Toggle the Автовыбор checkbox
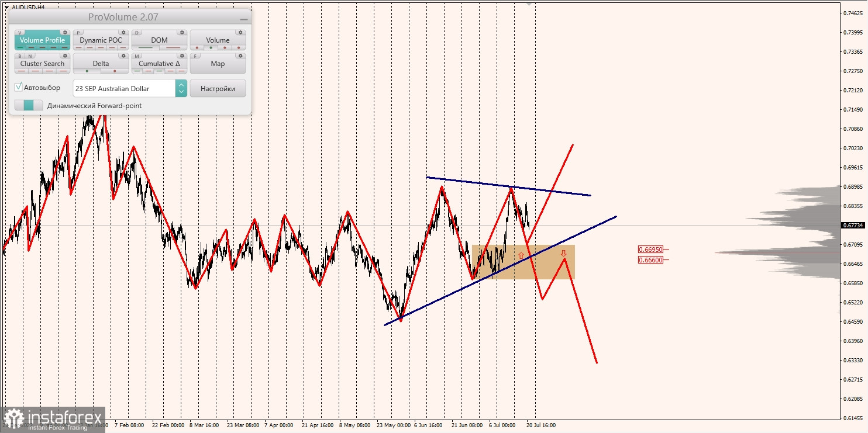 pos(19,87)
